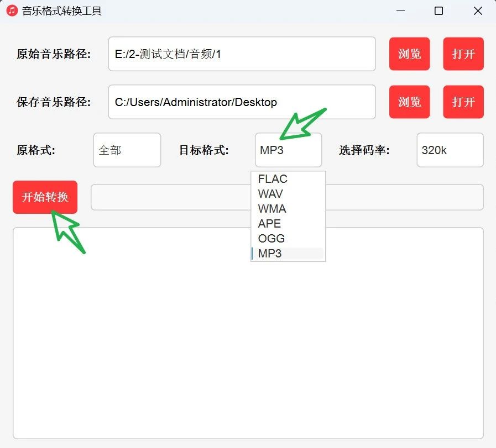Click Open button for save music path
Viewport: 496px width, 448px height.
(x=463, y=102)
